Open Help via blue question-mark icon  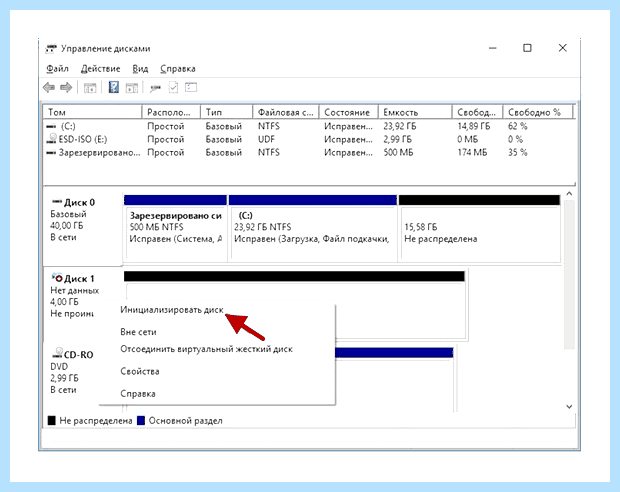114,87
